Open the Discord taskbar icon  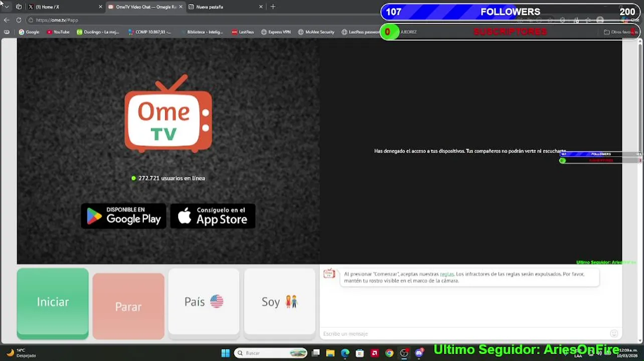click(x=419, y=353)
